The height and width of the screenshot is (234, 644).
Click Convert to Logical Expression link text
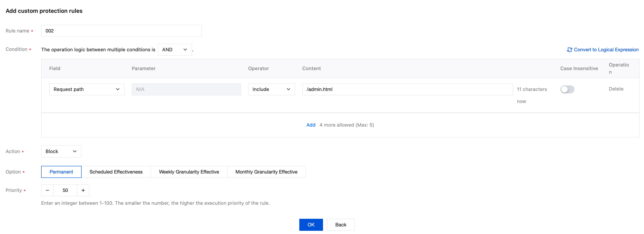point(606,50)
